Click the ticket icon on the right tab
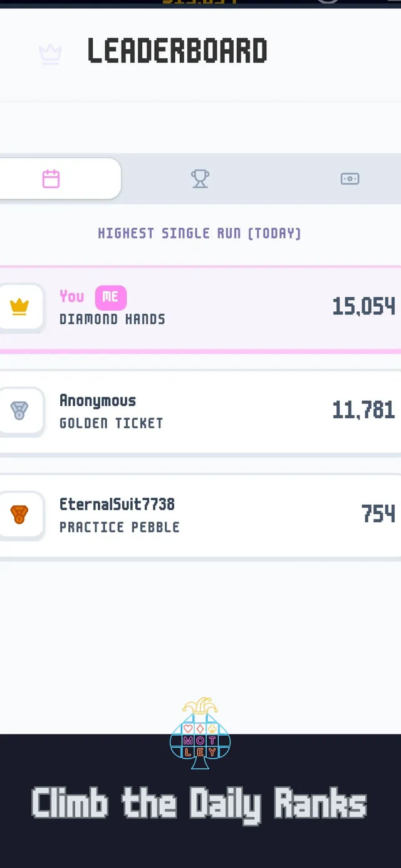The height and width of the screenshot is (868, 401). point(350,178)
